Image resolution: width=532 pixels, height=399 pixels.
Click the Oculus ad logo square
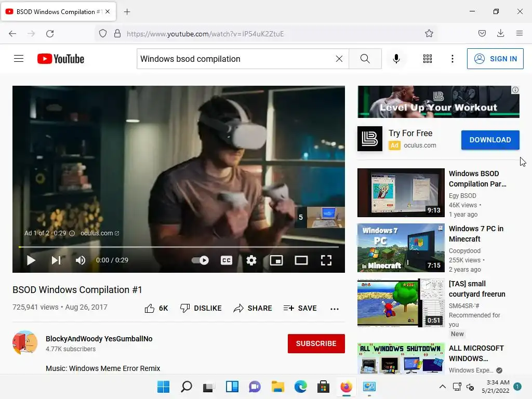(370, 139)
